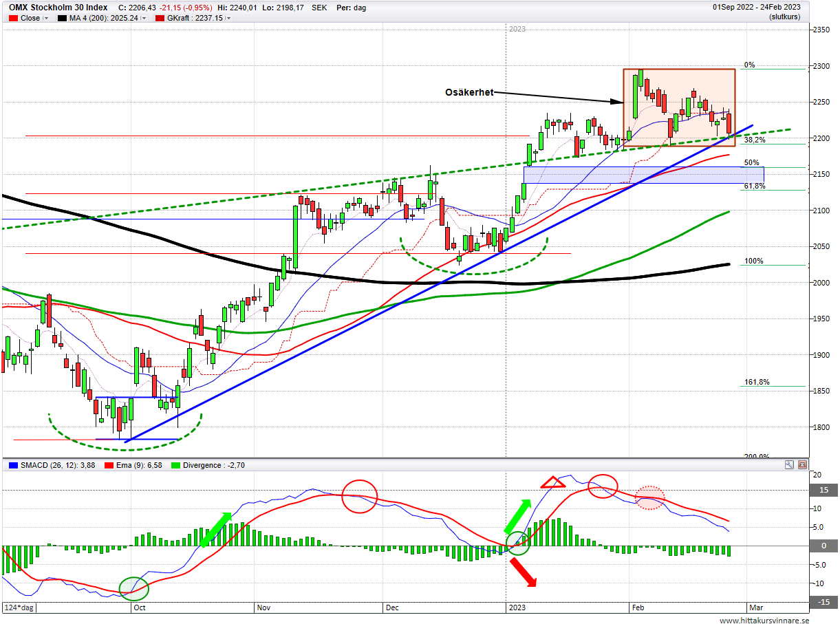Viewport: 840px width, 624px height.
Task: Click the 'Per: dag' period label
Action: click(351, 8)
